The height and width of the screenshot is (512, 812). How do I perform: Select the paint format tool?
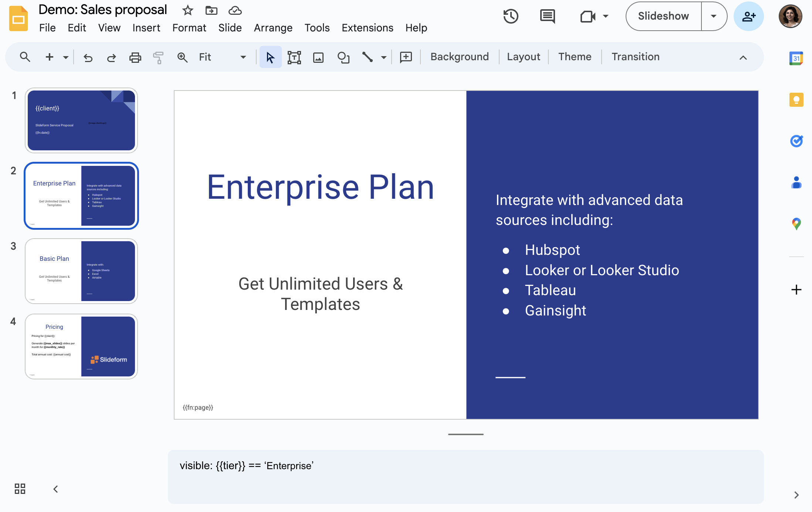coord(158,57)
